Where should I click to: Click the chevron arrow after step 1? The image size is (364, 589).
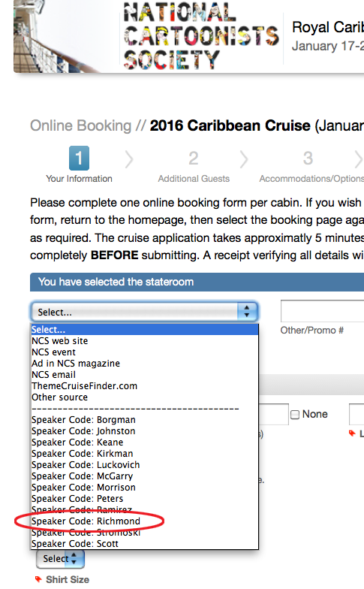[x=129, y=159]
